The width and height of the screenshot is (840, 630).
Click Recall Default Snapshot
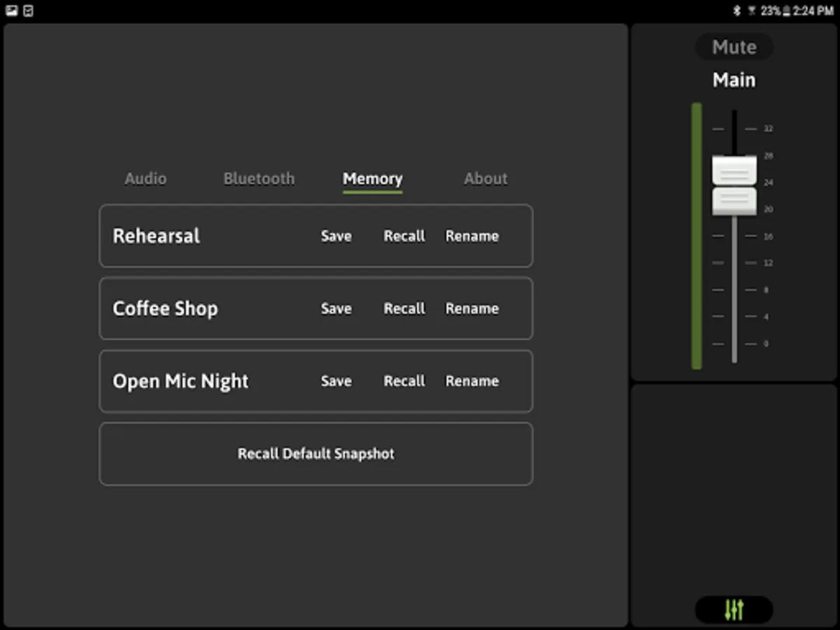pos(316,454)
